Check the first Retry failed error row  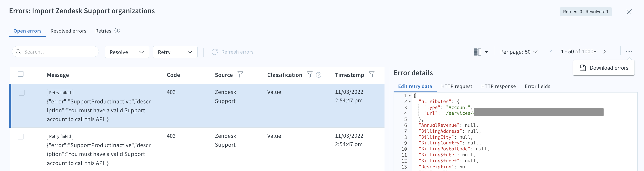point(22,93)
